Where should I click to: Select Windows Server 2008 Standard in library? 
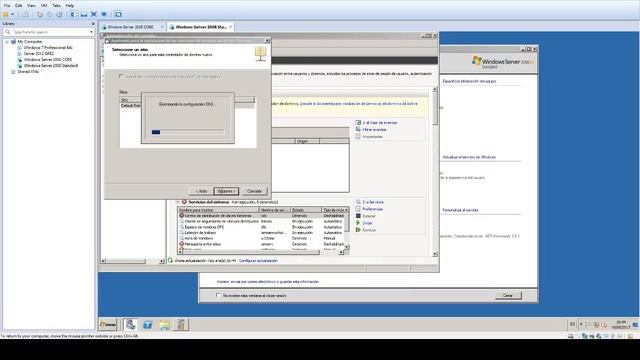click(x=51, y=65)
